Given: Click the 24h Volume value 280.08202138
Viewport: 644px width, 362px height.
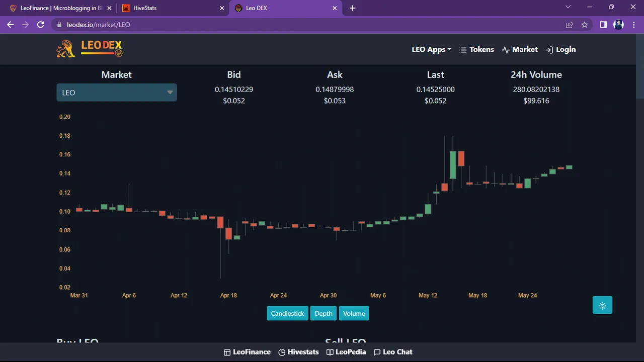Looking at the screenshot, I should click(536, 89).
